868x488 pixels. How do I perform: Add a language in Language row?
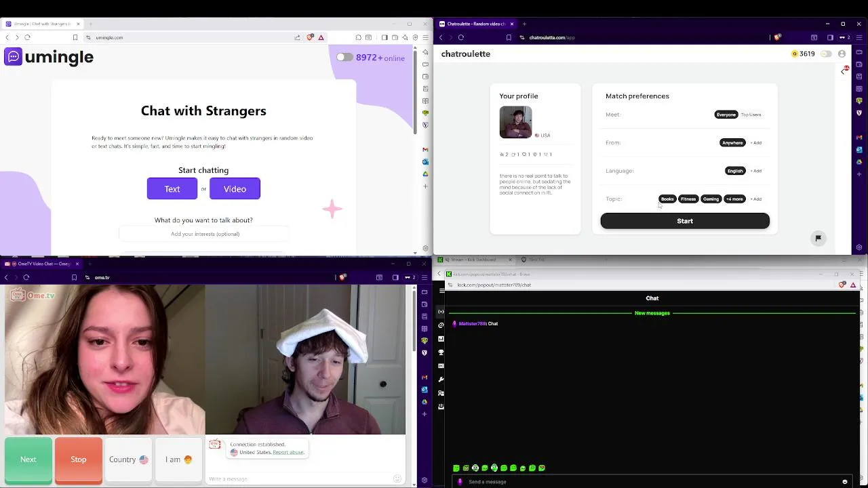tap(756, 171)
